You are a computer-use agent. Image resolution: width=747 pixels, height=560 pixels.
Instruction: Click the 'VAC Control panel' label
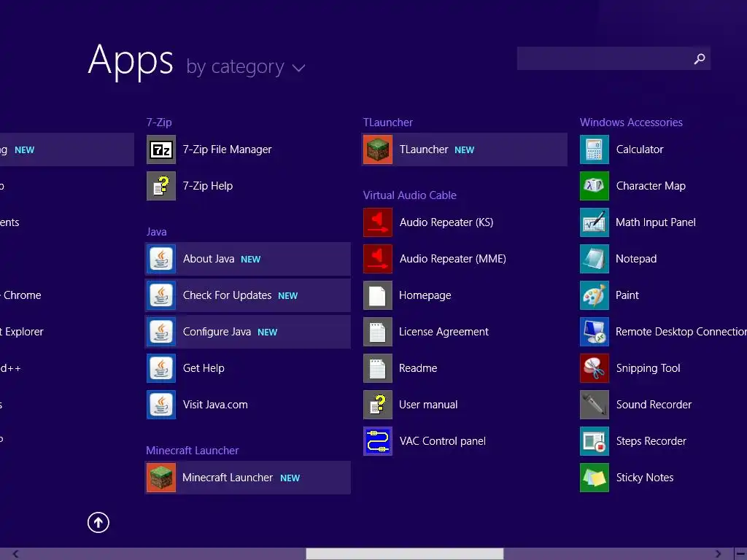coord(443,441)
